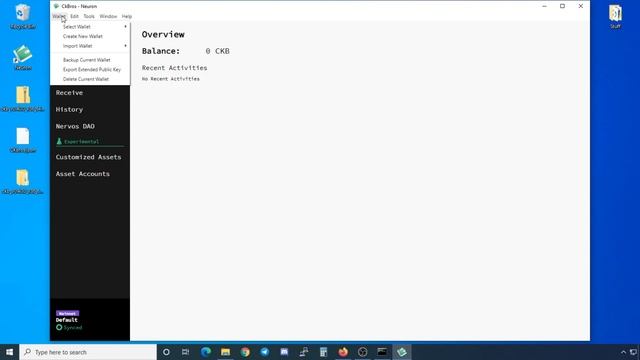Maximize the Neuron window
The width and height of the screenshot is (640, 360).
(562, 6)
